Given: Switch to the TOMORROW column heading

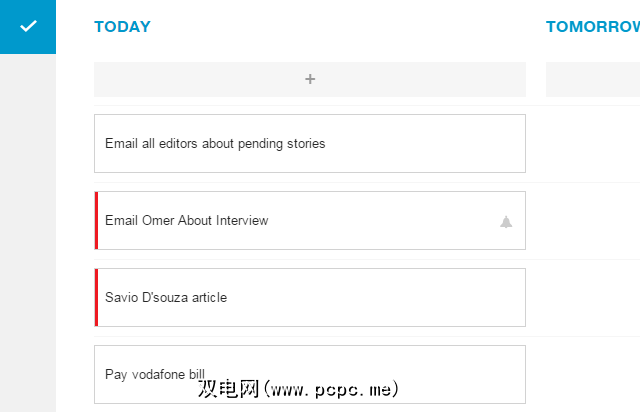Looking at the screenshot, I should click(x=592, y=27).
